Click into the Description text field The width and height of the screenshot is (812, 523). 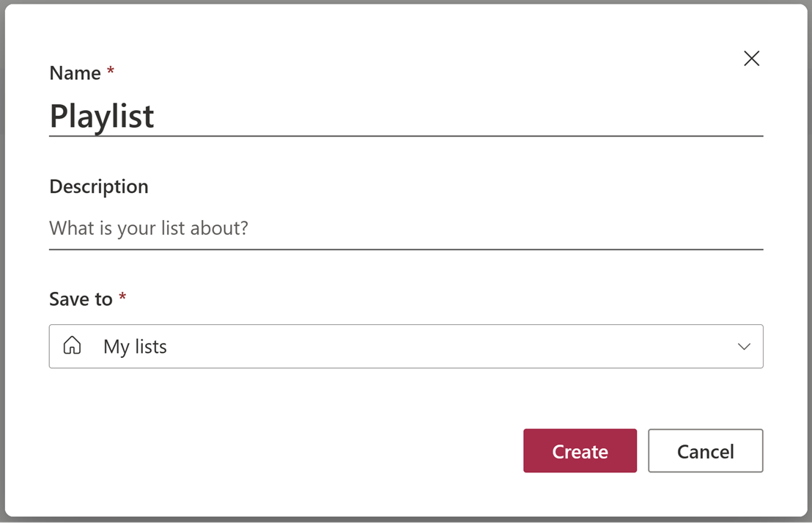406,228
